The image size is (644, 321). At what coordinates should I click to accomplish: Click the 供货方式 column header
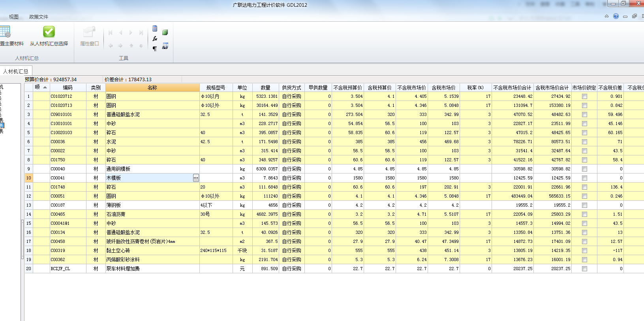[292, 87]
